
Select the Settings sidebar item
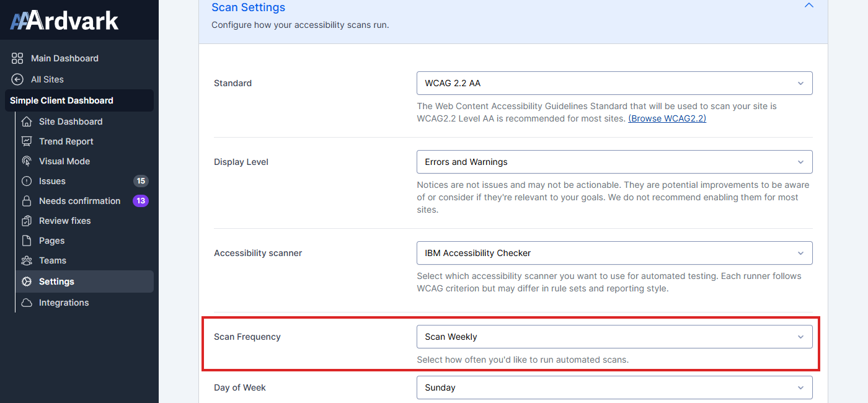point(85,281)
